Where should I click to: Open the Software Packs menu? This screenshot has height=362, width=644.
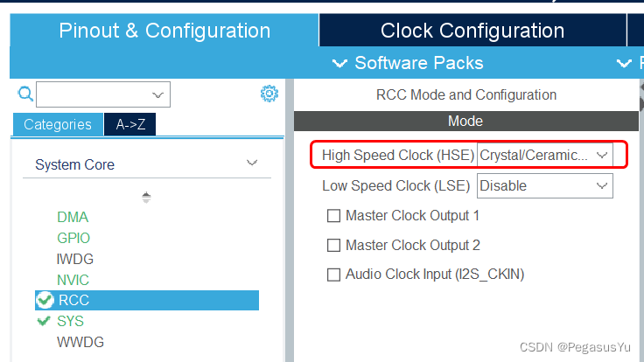click(x=408, y=63)
